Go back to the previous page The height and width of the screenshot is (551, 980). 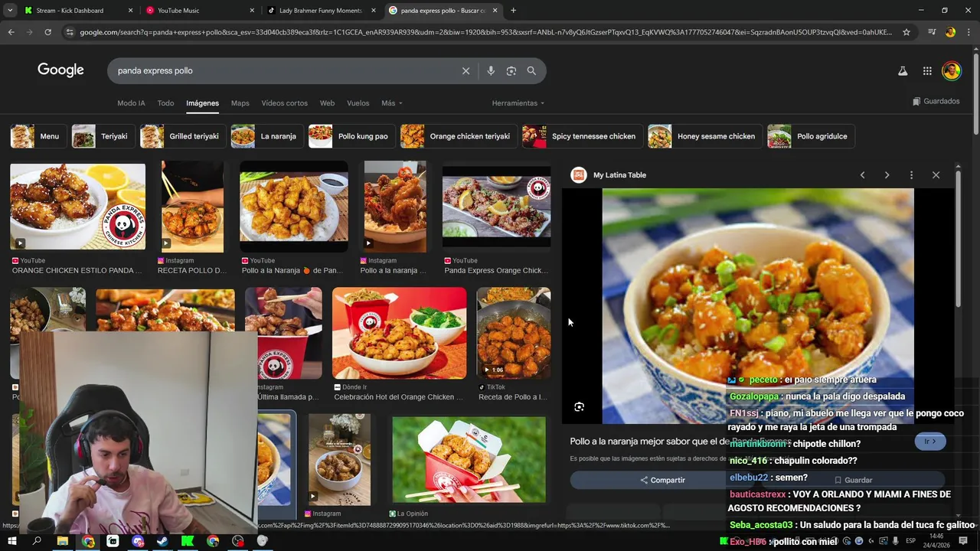click(x=11, y=32)
